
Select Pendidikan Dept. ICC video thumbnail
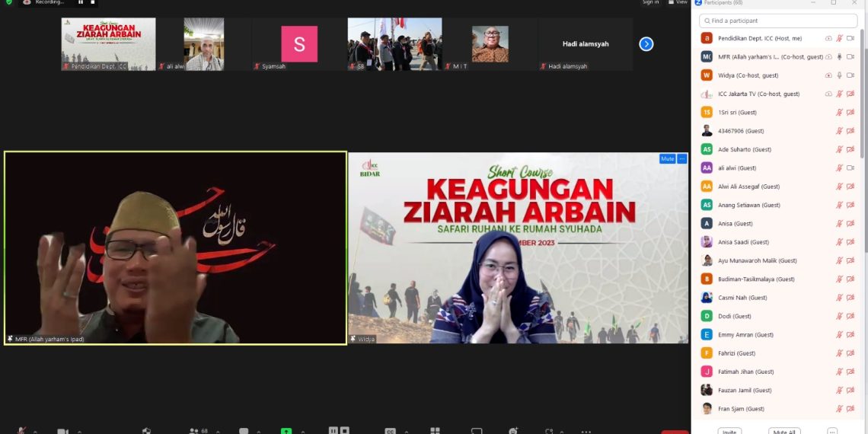pyautogui.click(x=108, y=43)
